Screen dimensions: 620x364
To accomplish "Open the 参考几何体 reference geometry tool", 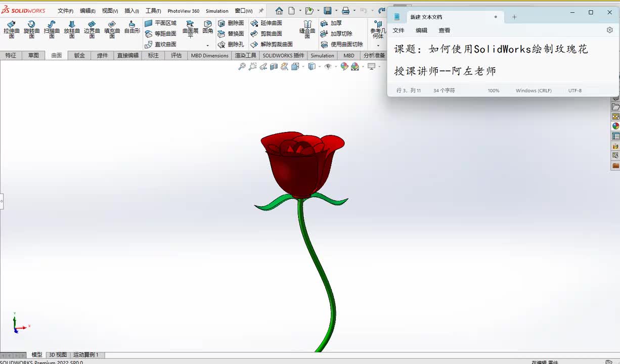I will coord(378,29).
